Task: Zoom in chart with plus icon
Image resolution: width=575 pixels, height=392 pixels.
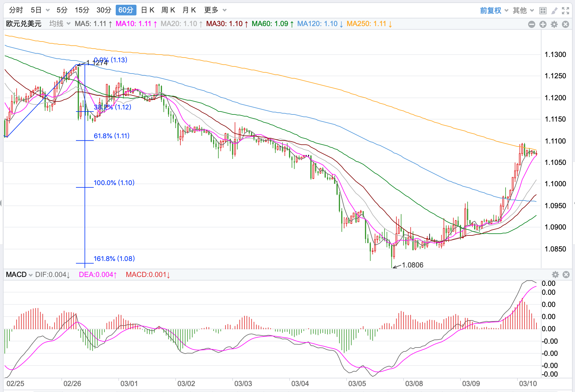Action: point(543,24)
